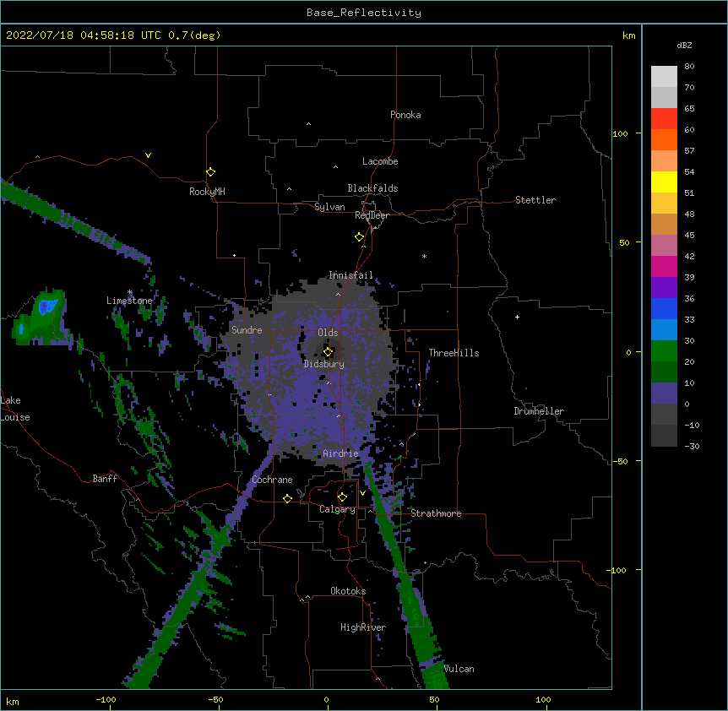Click the Stettler city label
This screenshot has width=728, height=711.
(535, 200)
